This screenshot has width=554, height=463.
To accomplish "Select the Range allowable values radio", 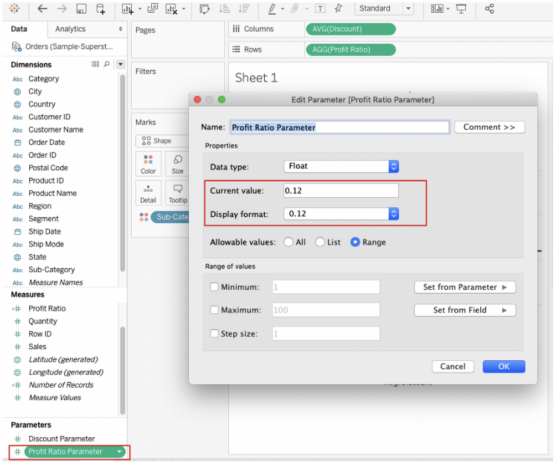I will pyautogui.click(x=355, y=242).
